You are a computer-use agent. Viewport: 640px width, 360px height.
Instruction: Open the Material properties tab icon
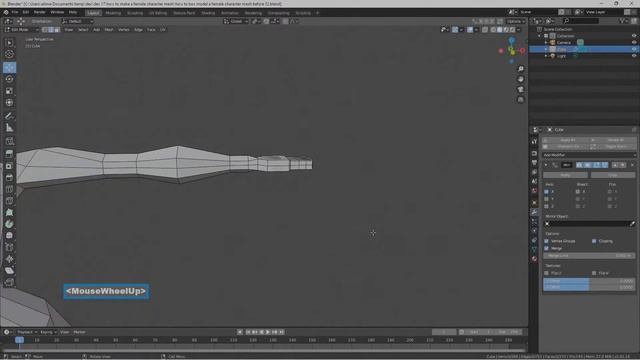click(x=534, y=259)
